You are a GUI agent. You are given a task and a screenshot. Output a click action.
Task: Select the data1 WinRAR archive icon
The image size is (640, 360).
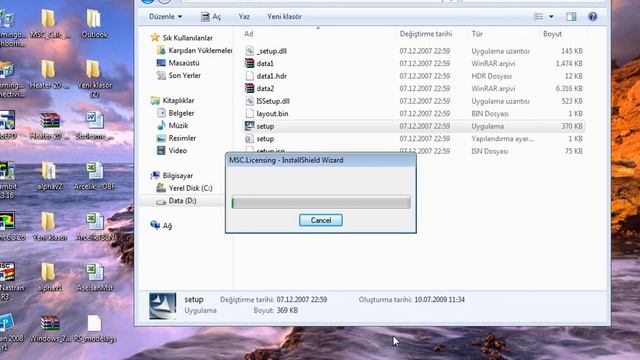[249, 63]
